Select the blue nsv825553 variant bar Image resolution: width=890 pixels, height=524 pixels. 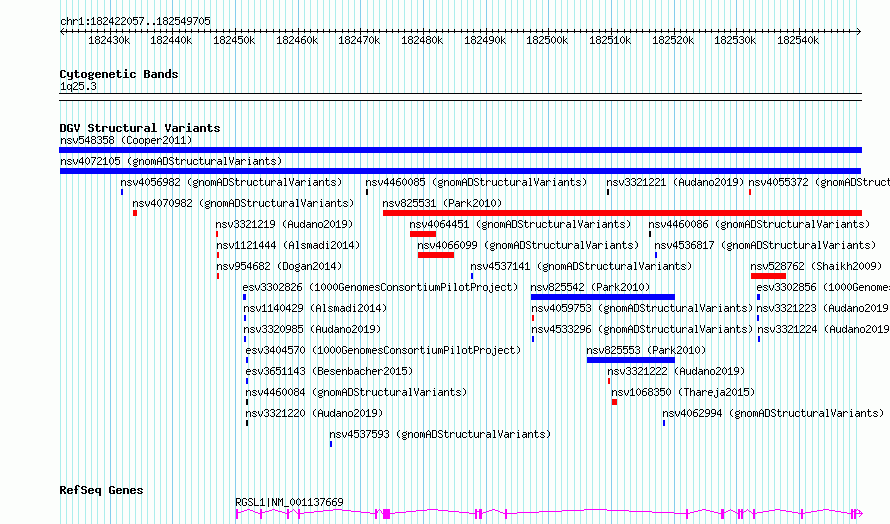point(631,360)
